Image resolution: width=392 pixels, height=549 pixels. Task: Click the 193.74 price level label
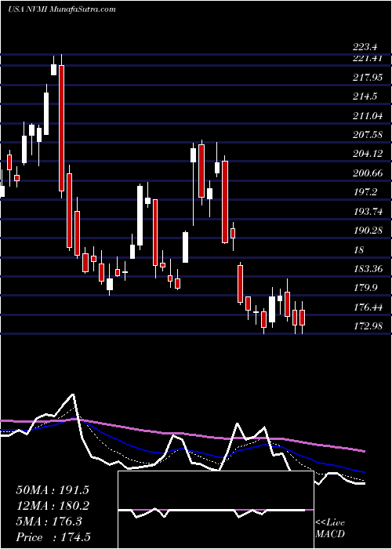point(368,211)
